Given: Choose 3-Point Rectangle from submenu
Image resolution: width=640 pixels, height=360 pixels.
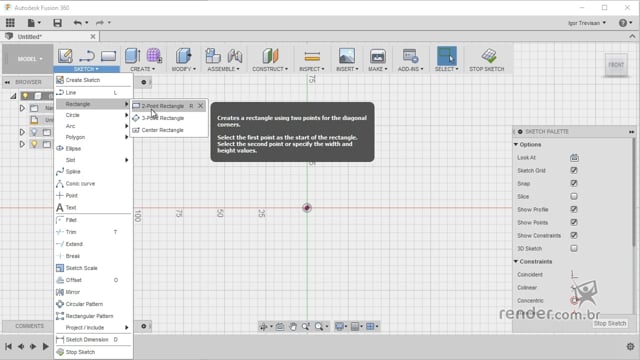Looking at the screenshot, I should point(169,118).
